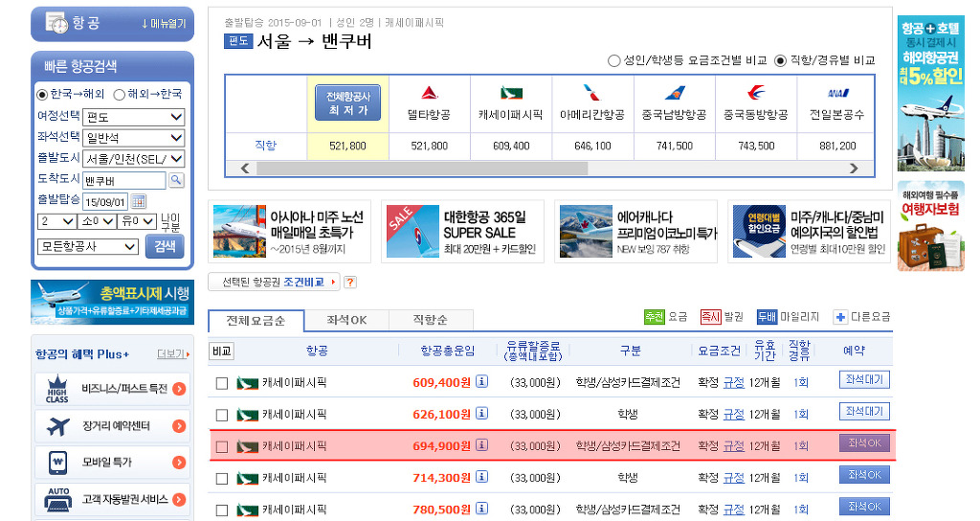Click the China Eastern airline logo
Image resolution: width=980 pixels, height=521 pixels.
pyautogui.click(x=756, y=93)
